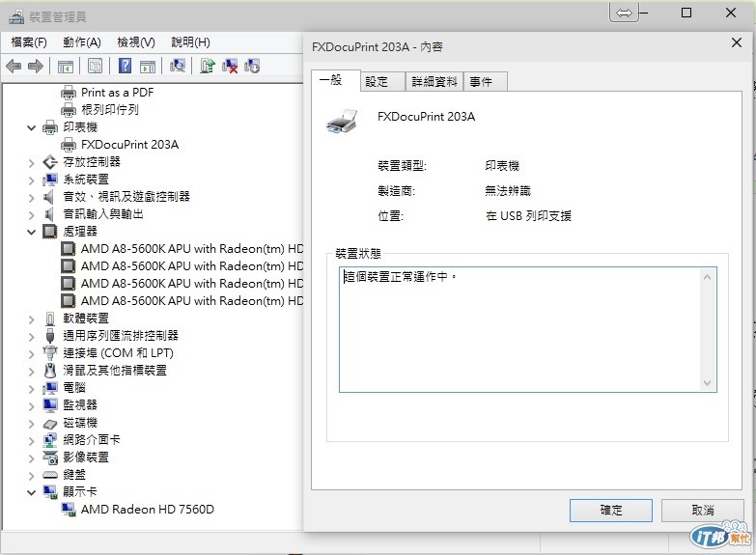756x555 pixels.
Task: Scan for hardware changes icon
Action: click(178, 66)
